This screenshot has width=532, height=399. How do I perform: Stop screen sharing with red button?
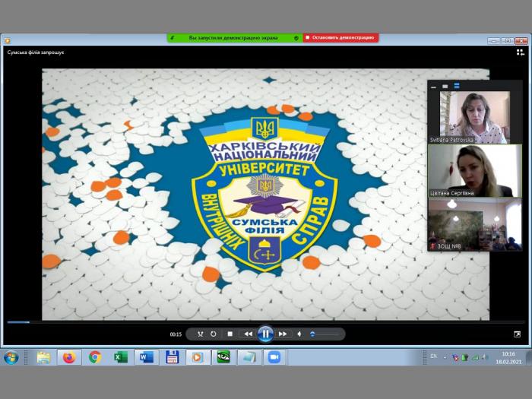coord(340,37)
